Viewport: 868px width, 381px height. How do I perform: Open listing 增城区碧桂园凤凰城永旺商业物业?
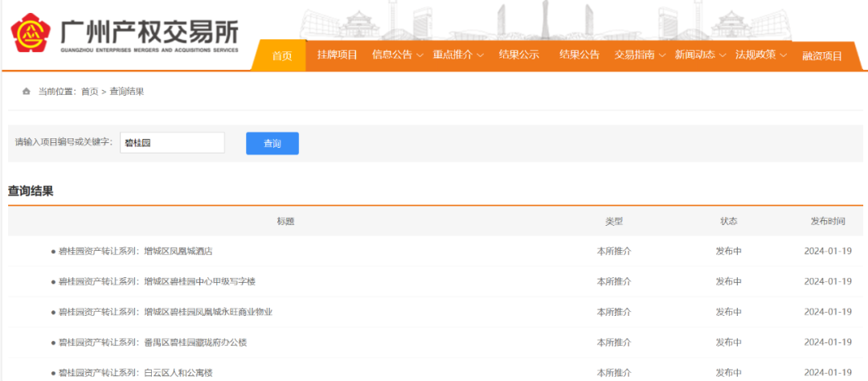pos(166,312)
